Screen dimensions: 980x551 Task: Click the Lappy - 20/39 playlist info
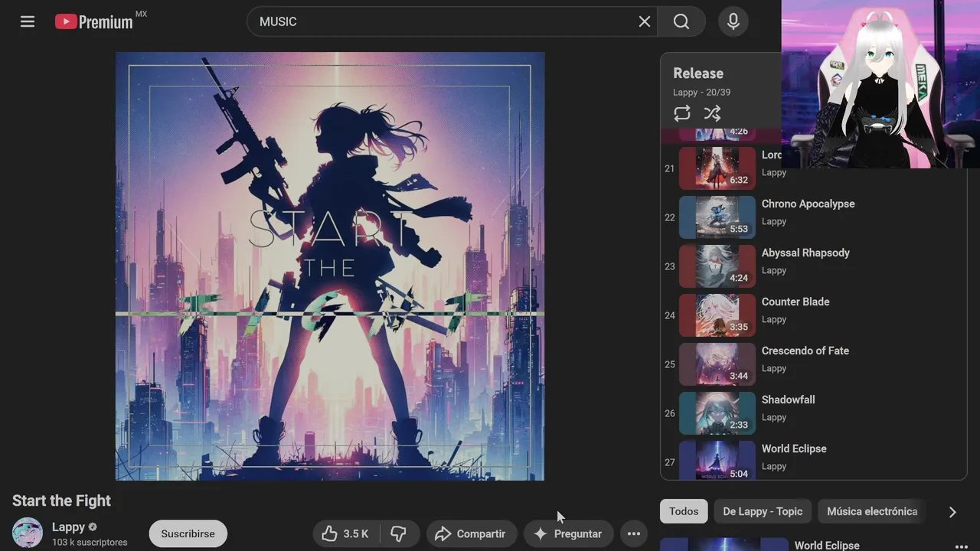coord(701,92)
